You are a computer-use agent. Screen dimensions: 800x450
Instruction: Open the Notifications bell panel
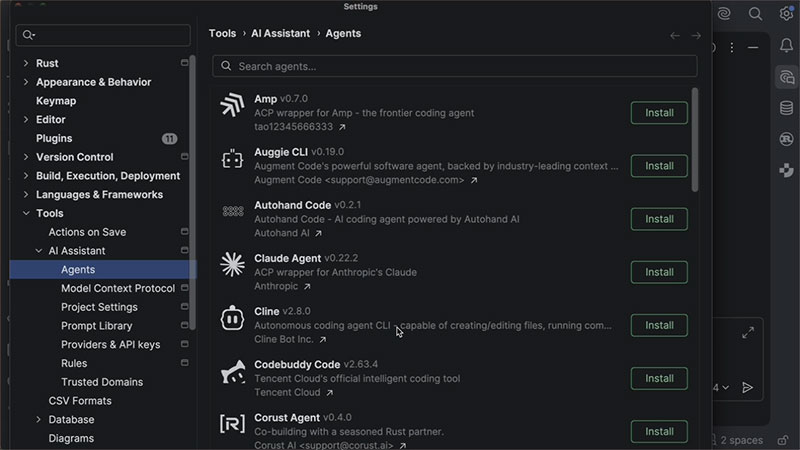click(787, 46)
